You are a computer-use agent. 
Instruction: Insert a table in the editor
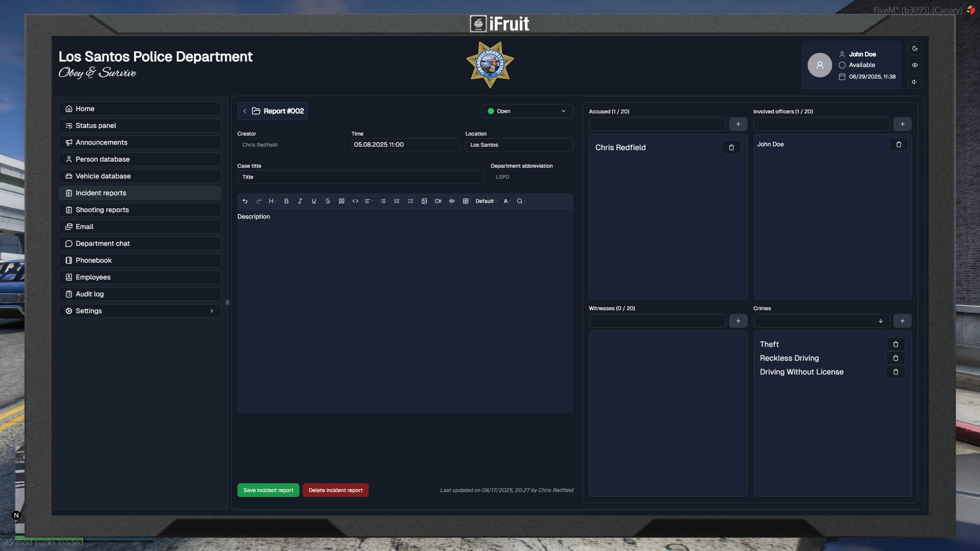tap(465, 201)
